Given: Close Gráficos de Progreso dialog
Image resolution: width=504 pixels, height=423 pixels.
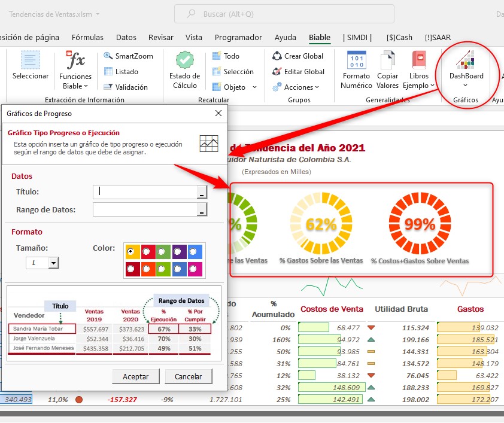Looking at the screenshot, I should tap(218, 113).
